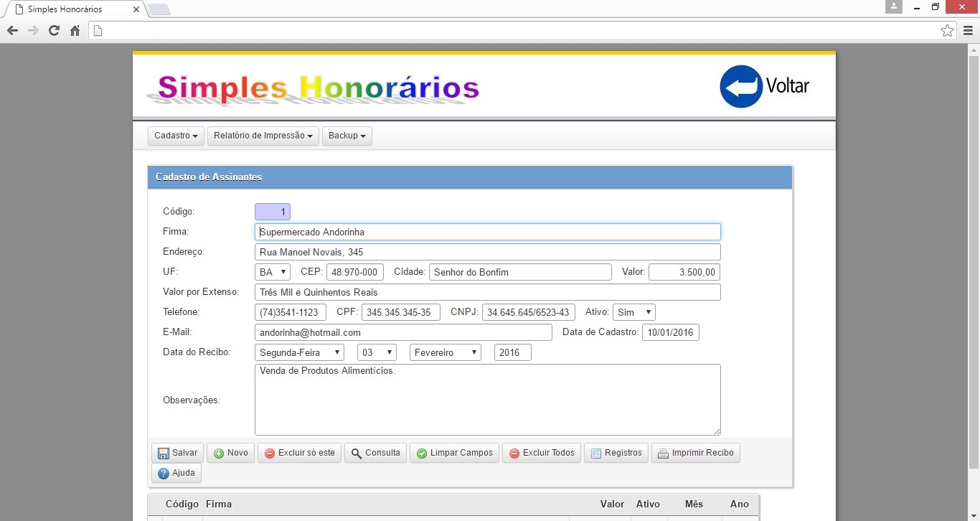Open the Relatório de Impressão menu

pyautogui.click(x=263, y=136)
